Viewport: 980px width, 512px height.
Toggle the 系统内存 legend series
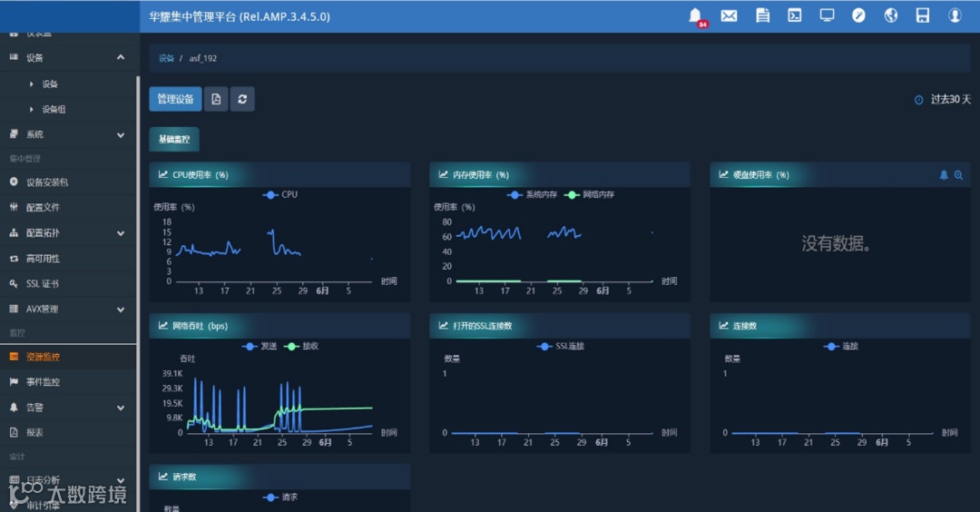click(532, 194)
